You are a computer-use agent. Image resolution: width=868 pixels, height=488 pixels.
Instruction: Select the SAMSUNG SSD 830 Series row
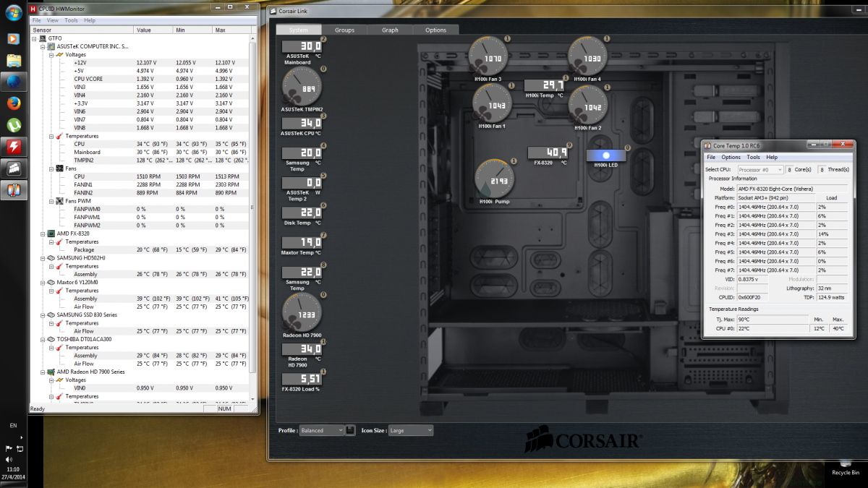pos(140,315)
